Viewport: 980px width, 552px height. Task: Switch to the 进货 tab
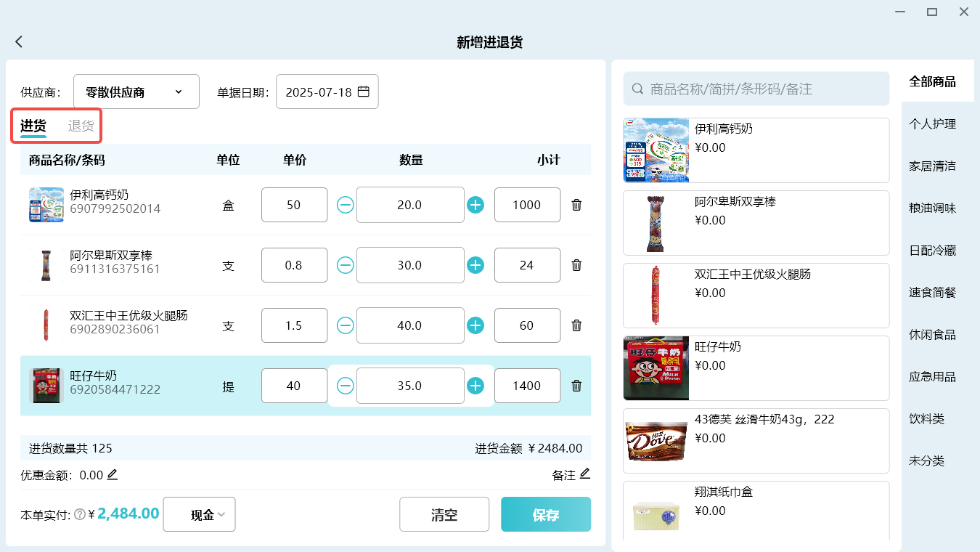click(x=33, y=126)
